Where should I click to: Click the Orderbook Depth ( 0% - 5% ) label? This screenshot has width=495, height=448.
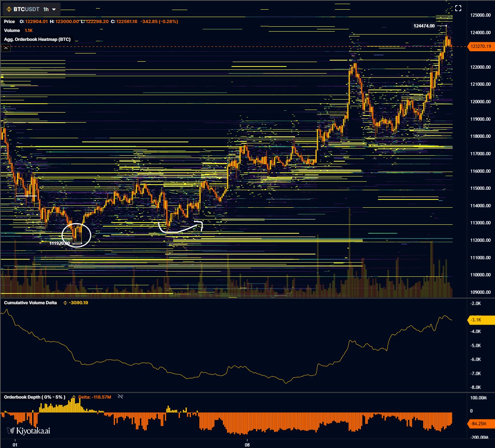tap(35, 397)
